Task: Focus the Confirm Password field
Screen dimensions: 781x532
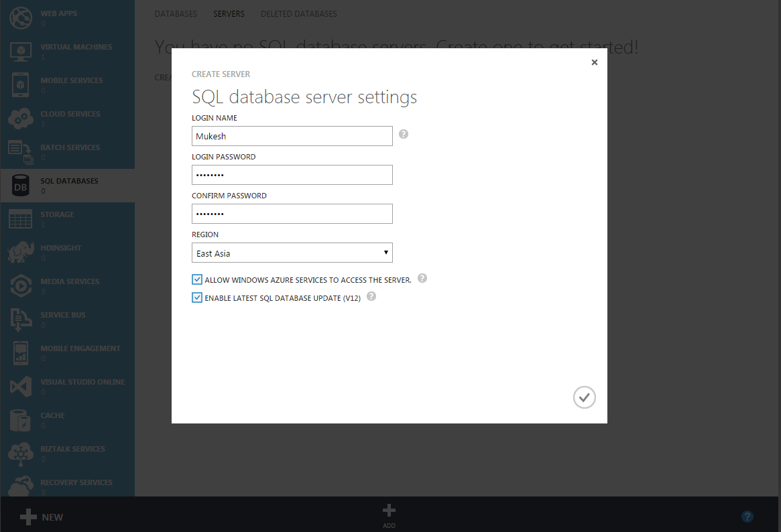Action: point(292,214)
